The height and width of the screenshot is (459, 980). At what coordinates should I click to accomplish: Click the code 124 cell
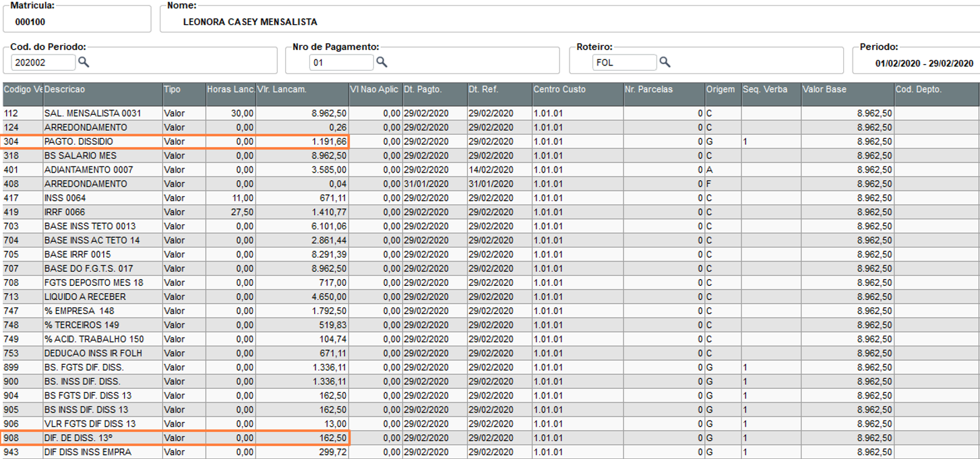tap(22, 127)
